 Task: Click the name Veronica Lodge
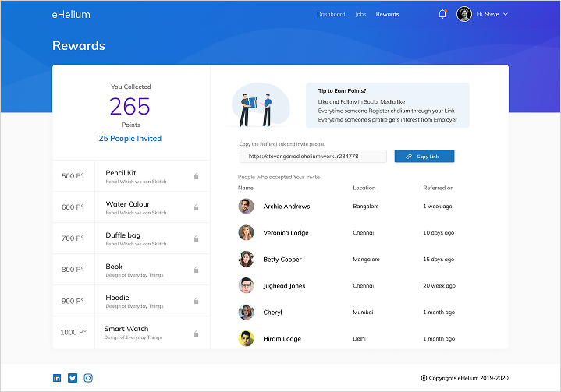coord(286,233)
